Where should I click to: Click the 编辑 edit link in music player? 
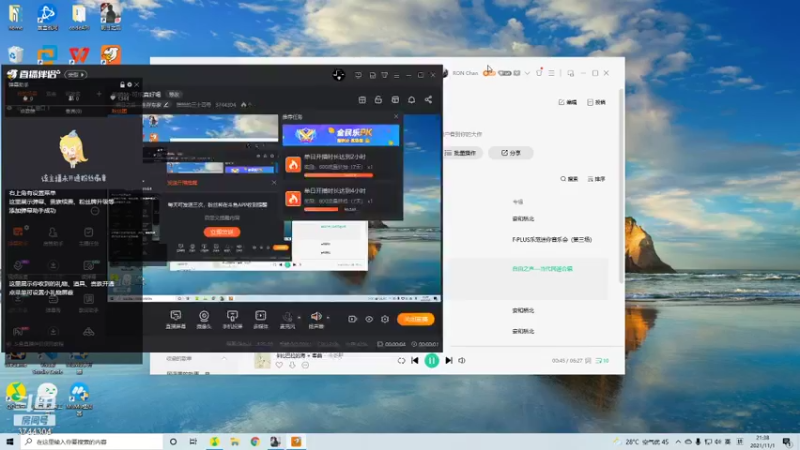pyautogui.click(x=567, y=102)
